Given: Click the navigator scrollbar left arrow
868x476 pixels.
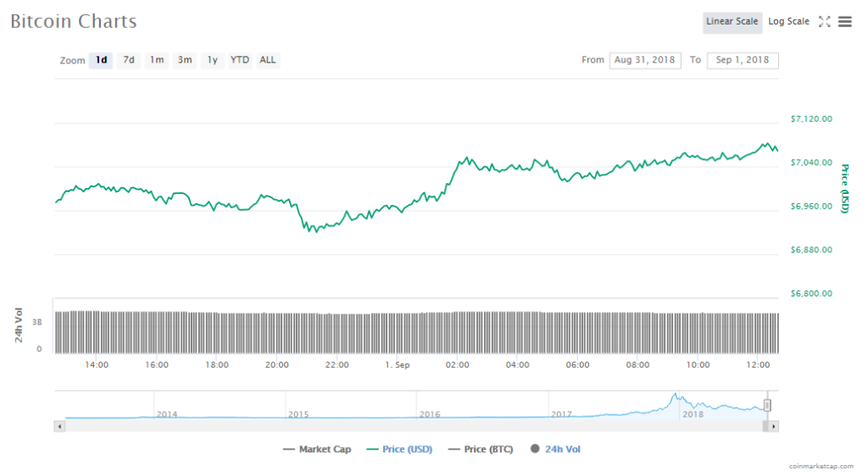Looking at the screenshot, I should [x=59, y=426].
